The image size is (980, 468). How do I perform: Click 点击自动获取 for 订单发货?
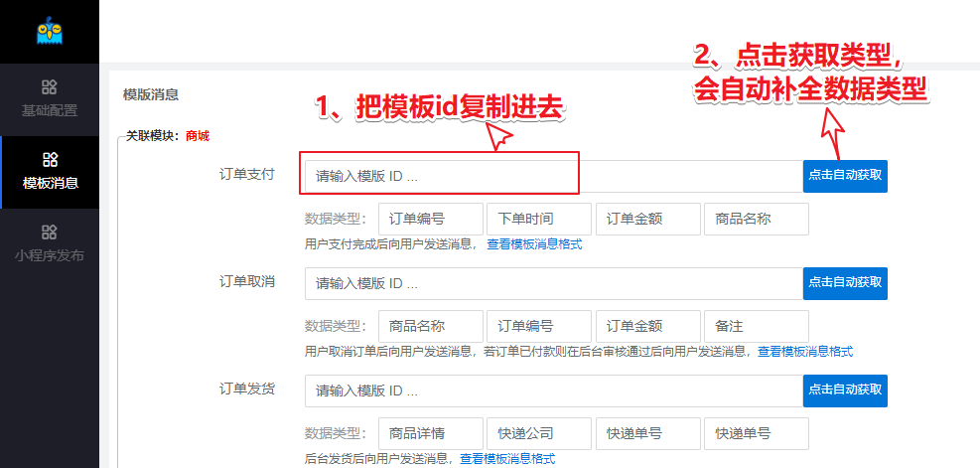click(x=845, y=390)
